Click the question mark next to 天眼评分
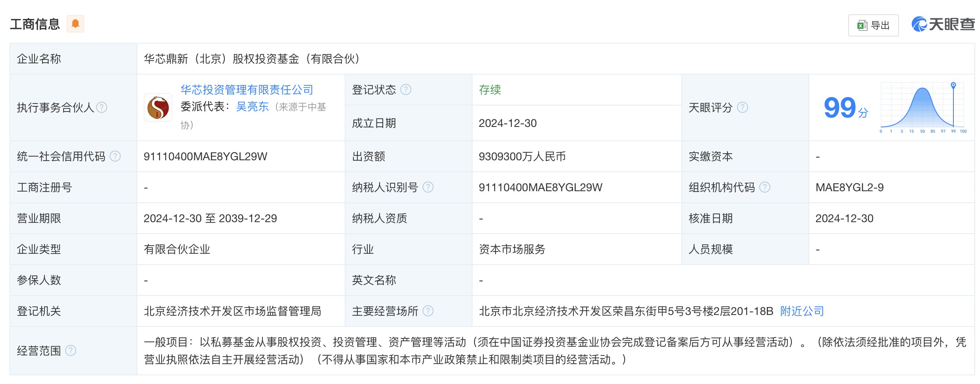This screenshot has width=980, height=384. [x=743, y=108]
